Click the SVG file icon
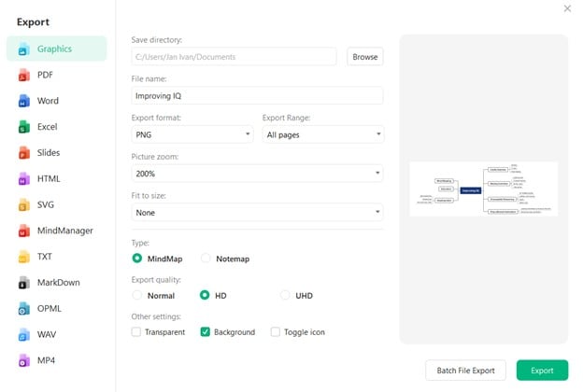The image size is (583, 392). point(23,204)
